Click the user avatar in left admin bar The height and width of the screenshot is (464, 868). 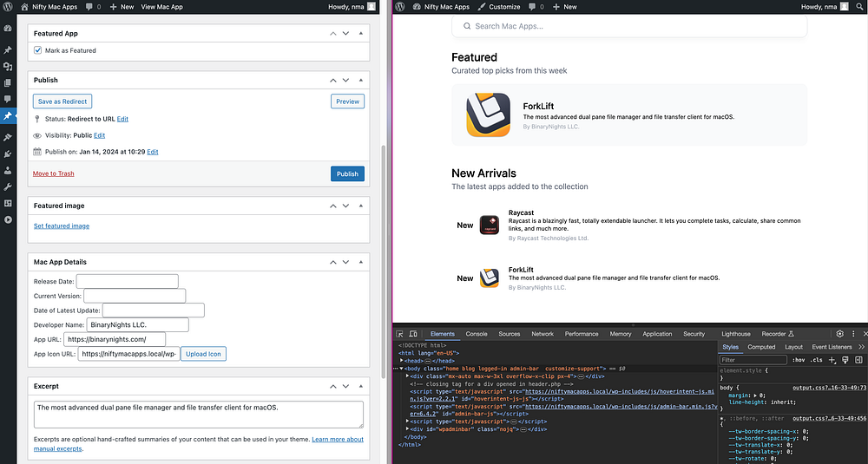(x=372, y=7)
